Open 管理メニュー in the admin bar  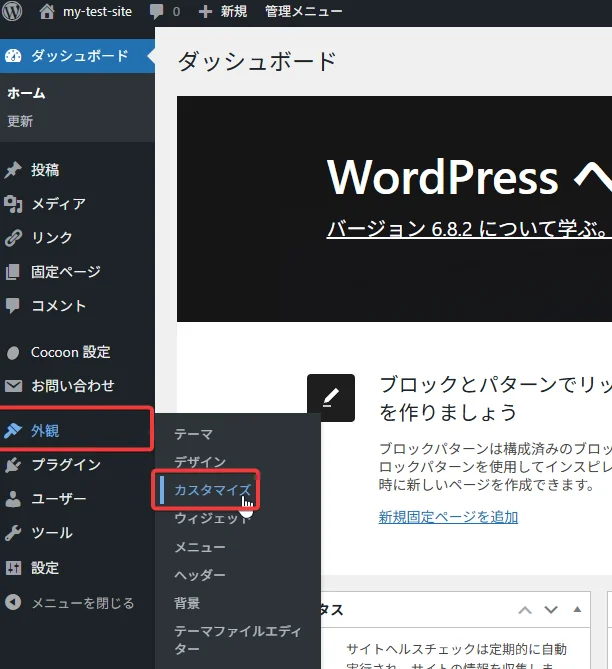(303, 12)
